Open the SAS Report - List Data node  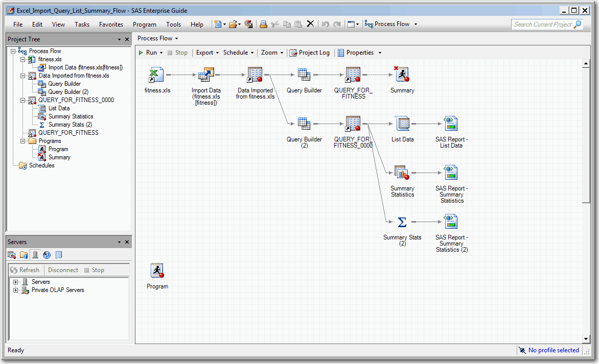click(451, 124)
